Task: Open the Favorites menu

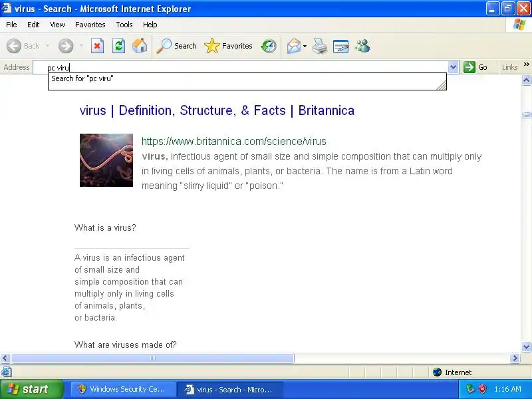Action: 90,25
